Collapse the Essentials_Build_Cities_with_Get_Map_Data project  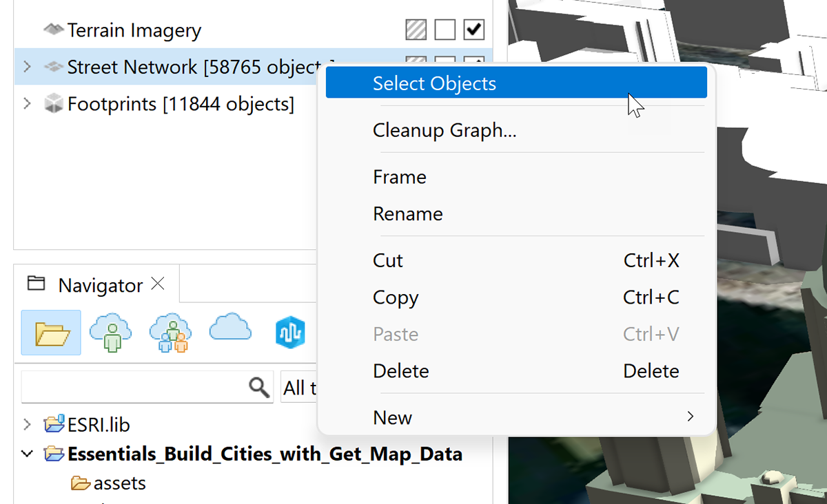27,454
